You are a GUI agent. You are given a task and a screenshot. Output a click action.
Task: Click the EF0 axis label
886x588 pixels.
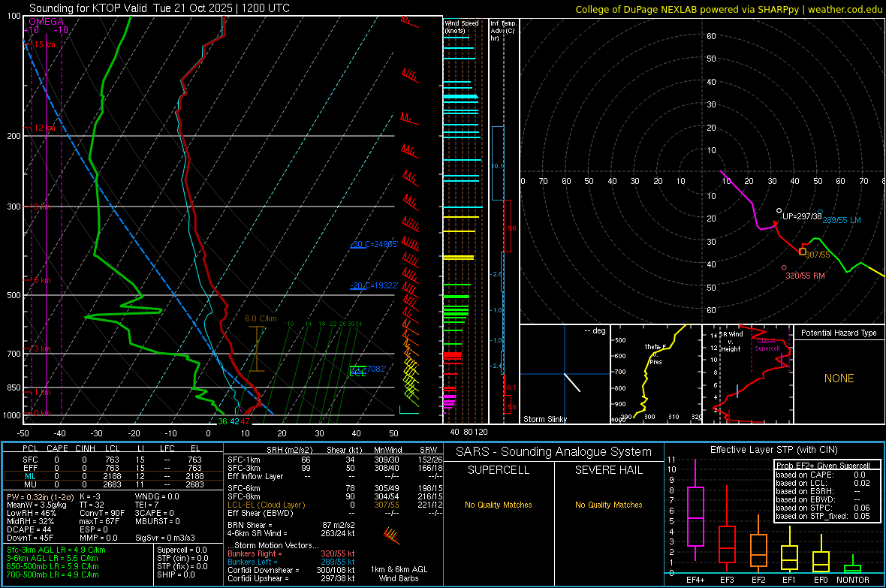coord(821,580)
